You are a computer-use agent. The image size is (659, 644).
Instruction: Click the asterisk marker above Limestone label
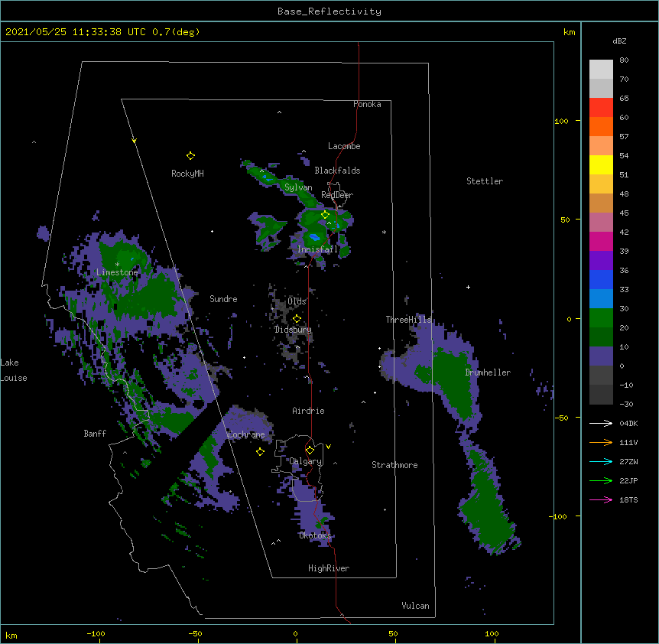pyautogui.click(x=117, y=265)
